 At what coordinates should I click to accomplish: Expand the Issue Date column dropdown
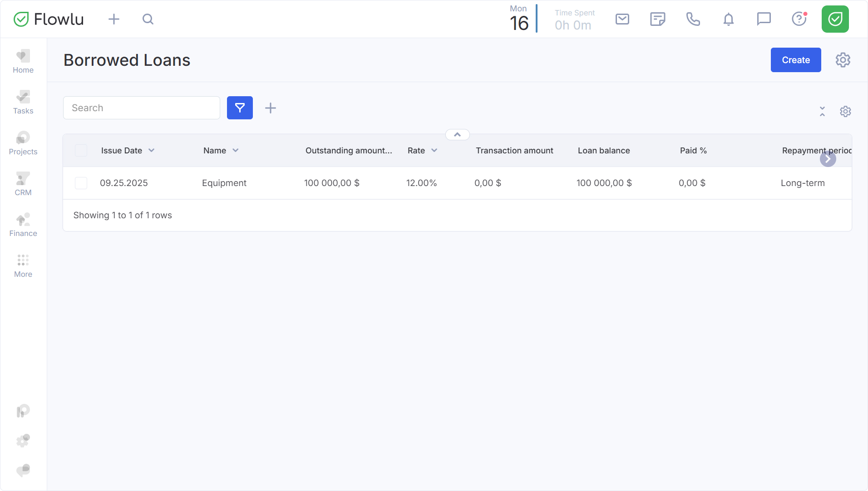(152, 151)
